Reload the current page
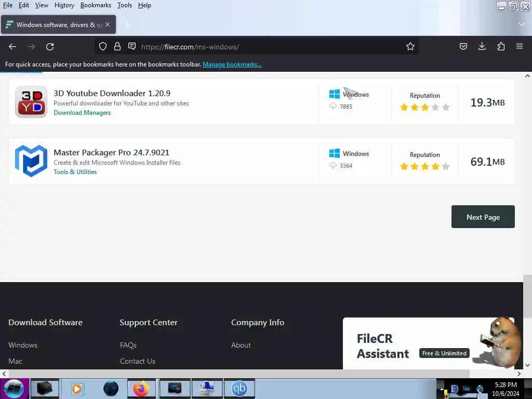 (50, 46)
